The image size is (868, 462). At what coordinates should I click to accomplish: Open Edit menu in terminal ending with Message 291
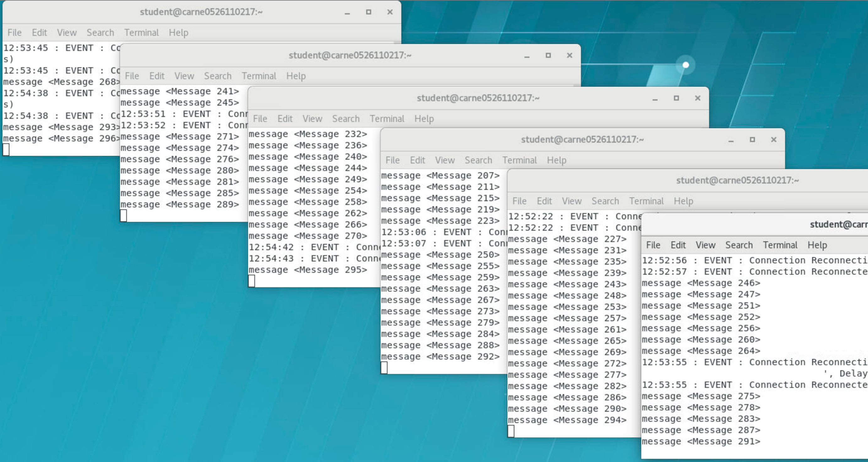point(678,245)
